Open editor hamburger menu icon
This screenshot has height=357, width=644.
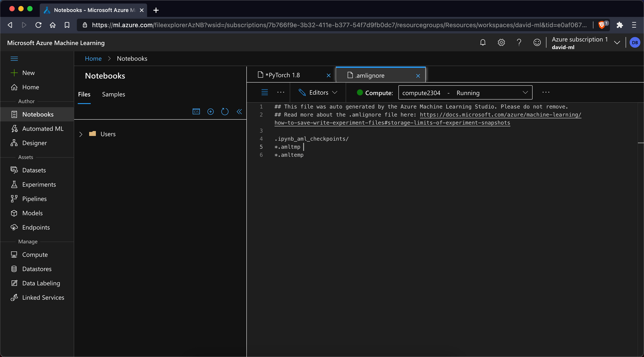(265, 92)
